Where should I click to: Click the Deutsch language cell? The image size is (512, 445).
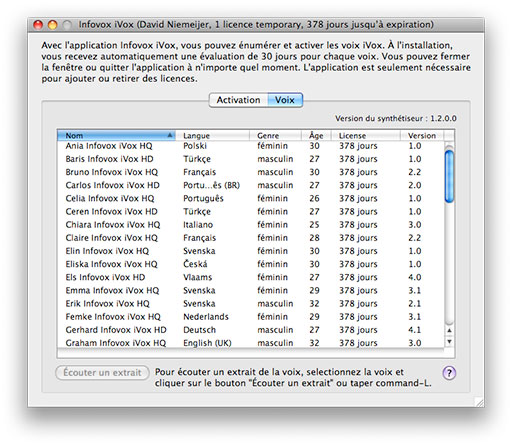199,330
